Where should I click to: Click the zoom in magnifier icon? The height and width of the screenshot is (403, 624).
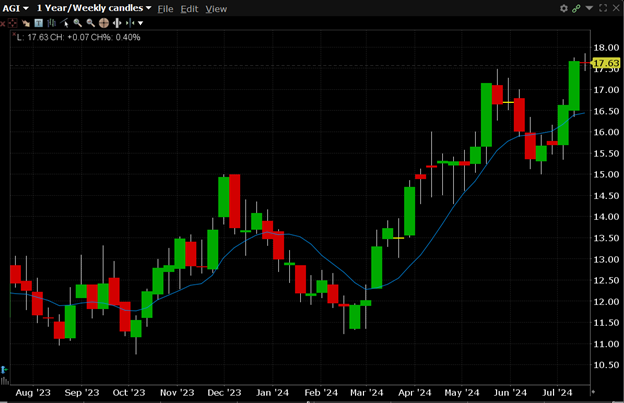tap(78, 23)
